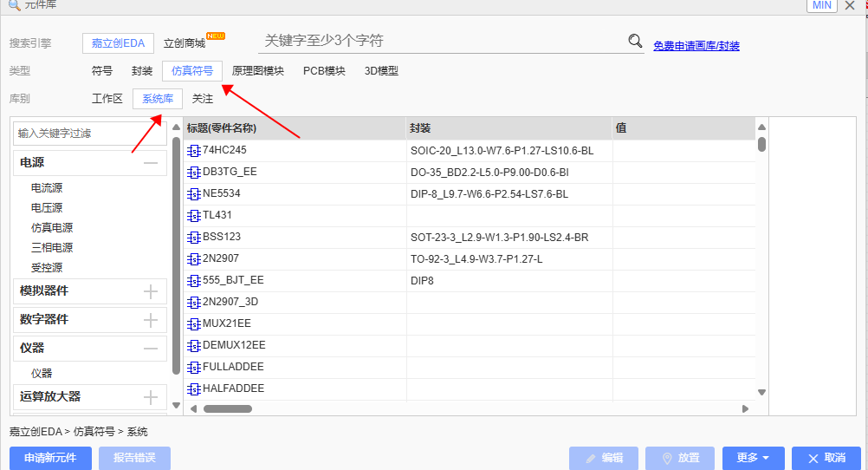Click the symbol icon beside MUX21EE
Screen dimensions: 868x470
[x=193, y=324]
